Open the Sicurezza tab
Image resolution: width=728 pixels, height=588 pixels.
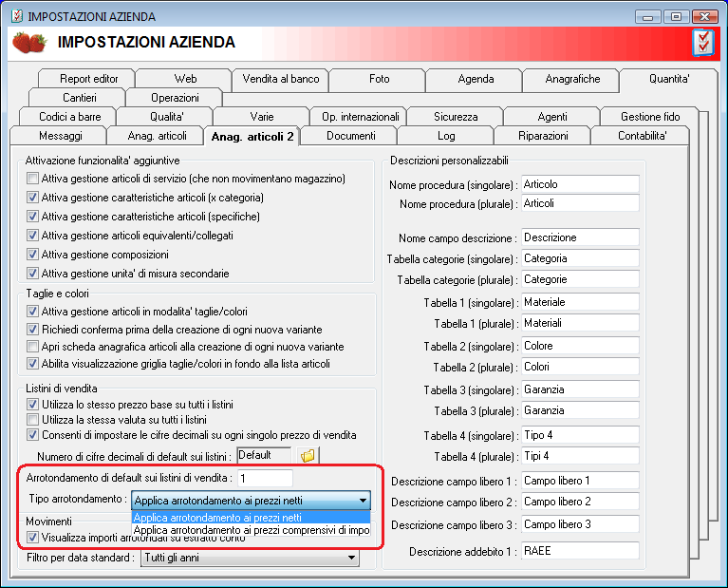click(x=456, y=117)
